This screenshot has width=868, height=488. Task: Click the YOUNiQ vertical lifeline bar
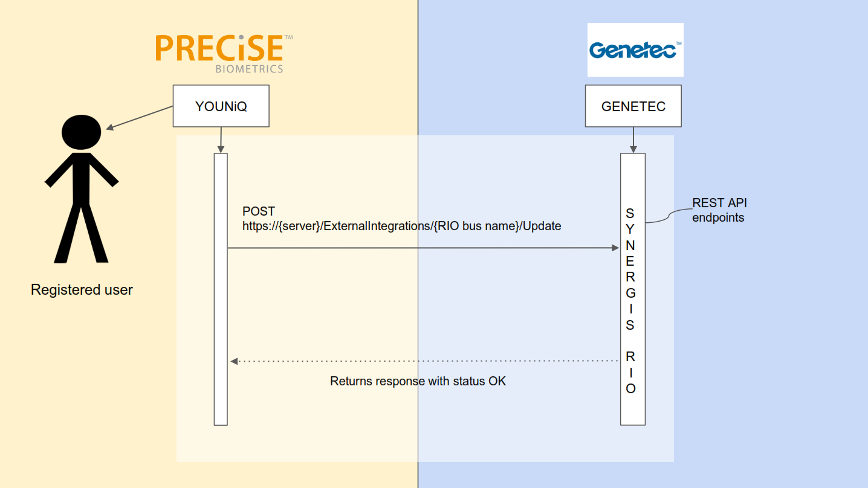[221, 289]
